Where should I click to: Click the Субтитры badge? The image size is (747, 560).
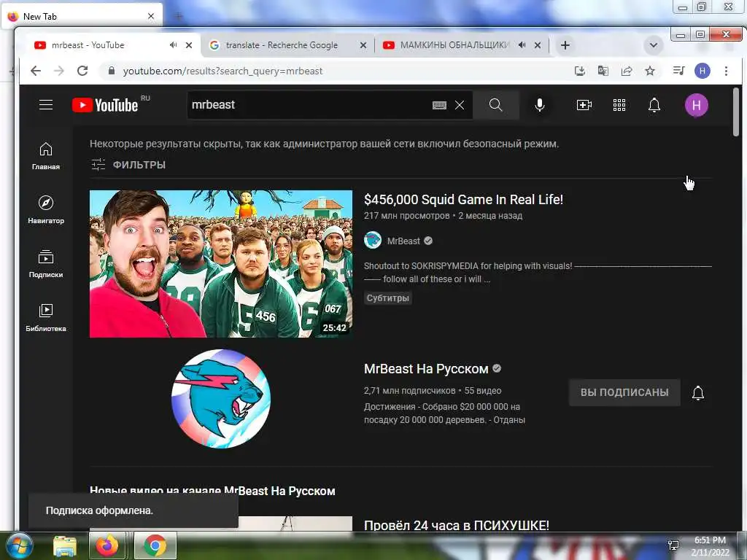pos(388,298)
